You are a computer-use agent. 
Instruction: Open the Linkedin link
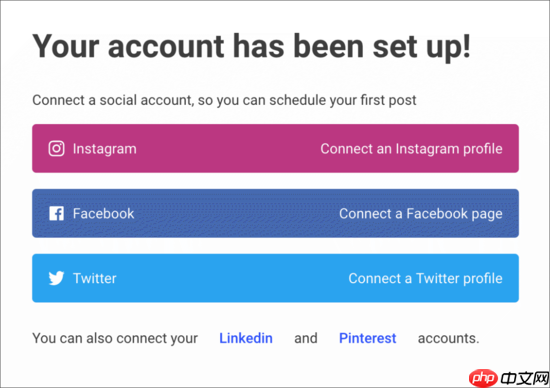coord(246,338)
